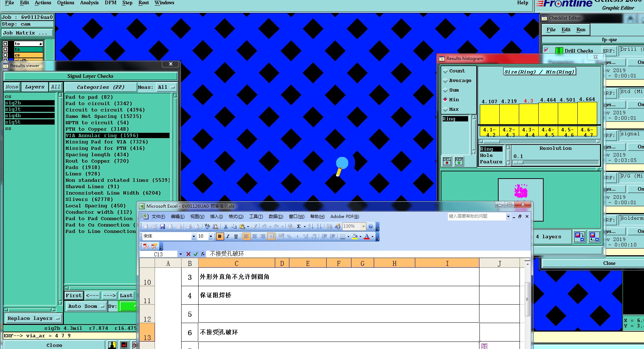Apply Percent style icon
This screenshot has height=349, width=644.
click(x=289, y=236)
